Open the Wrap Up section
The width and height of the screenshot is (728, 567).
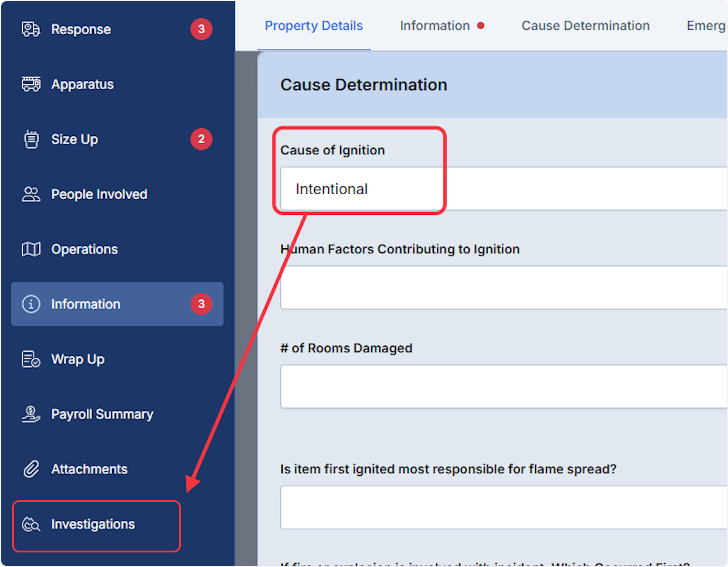[x=117, y=359]
